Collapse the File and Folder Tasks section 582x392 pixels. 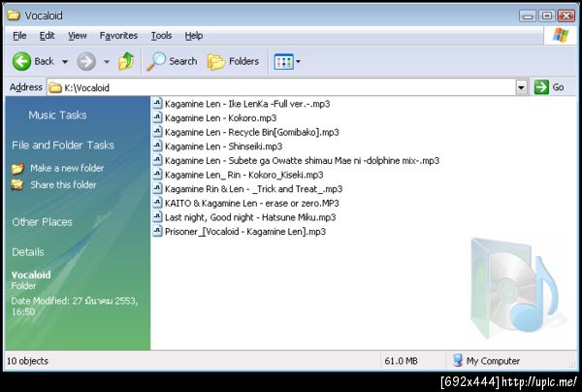[x=63, y=146]
